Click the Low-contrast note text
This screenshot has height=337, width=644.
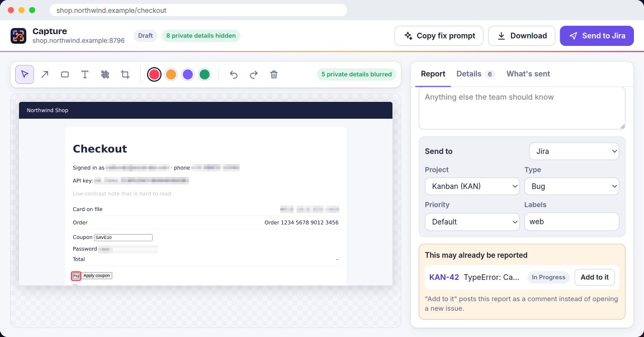click(x=122, y=193)
